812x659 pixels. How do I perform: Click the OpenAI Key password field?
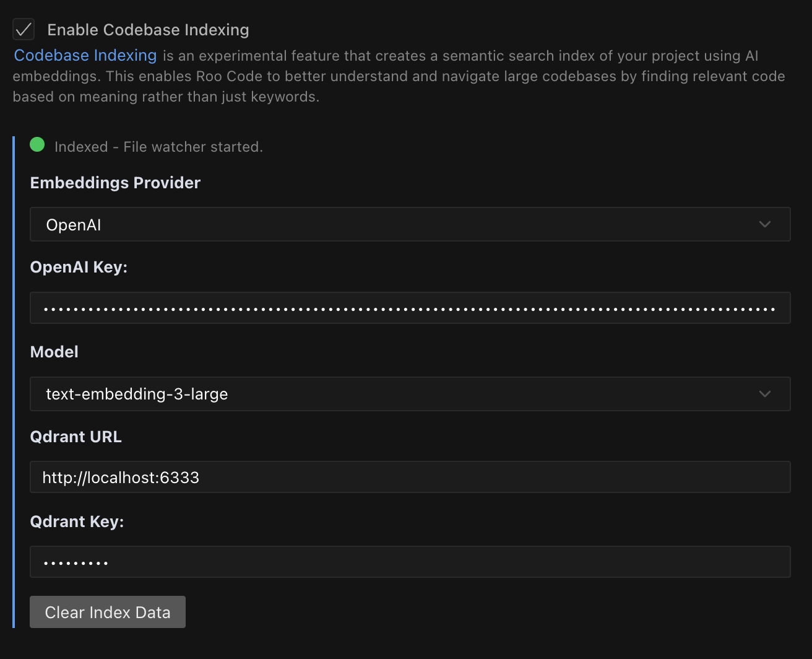(410, 308)
